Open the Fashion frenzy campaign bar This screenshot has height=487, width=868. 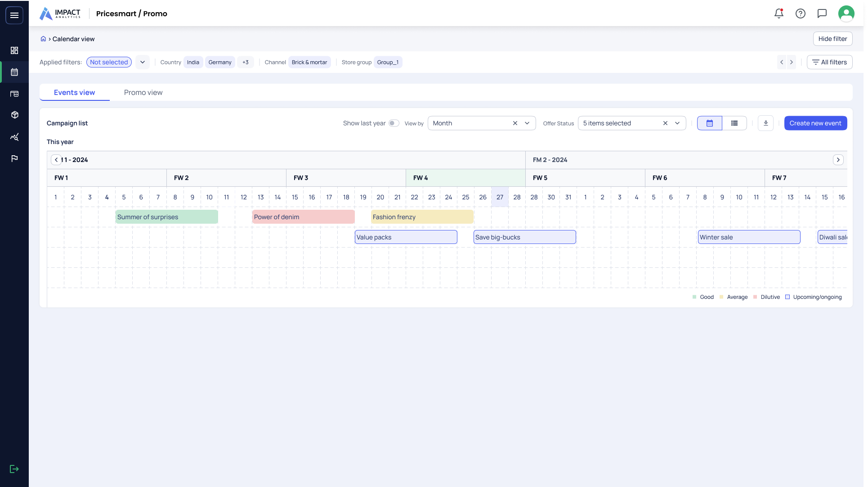(x=422, y=217)
